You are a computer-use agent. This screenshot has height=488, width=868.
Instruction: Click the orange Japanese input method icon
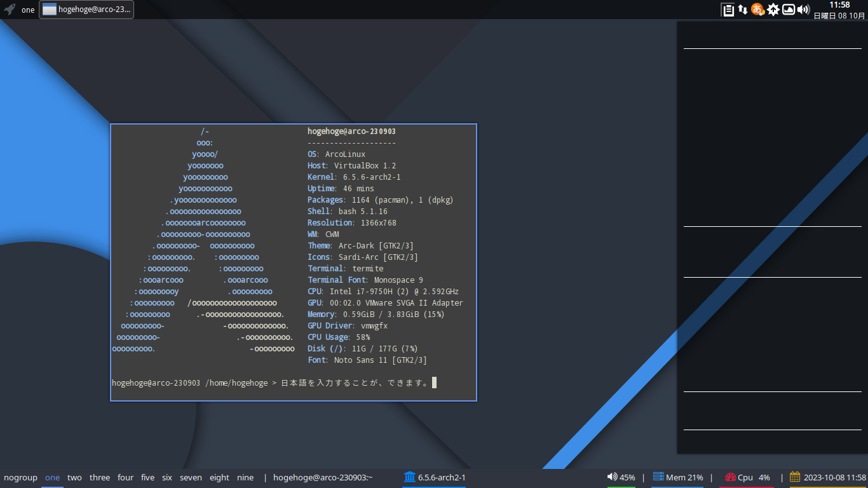point(757,10)
